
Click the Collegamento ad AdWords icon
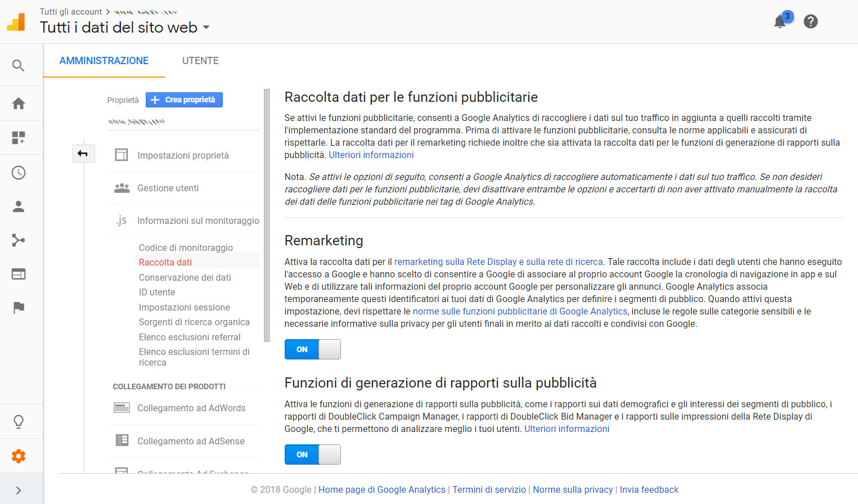coord(122,408)
